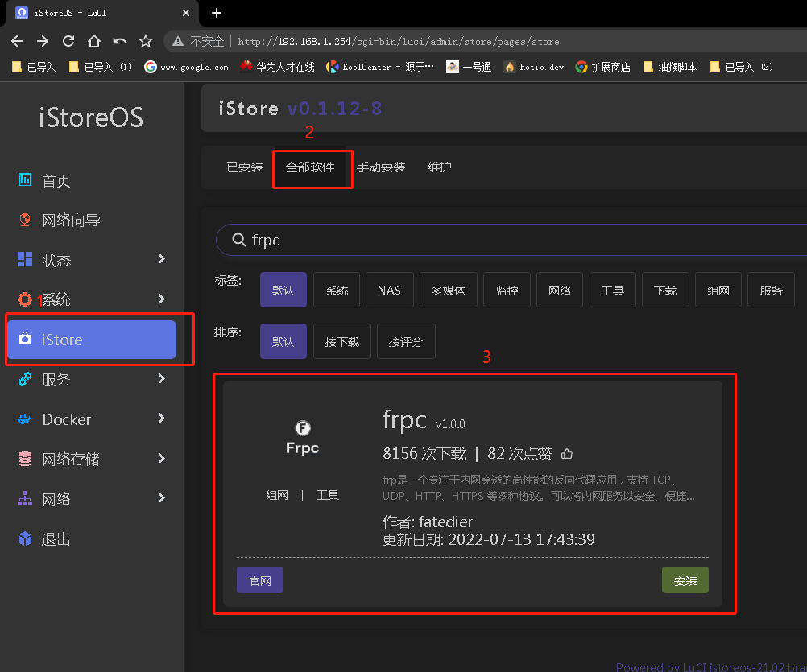Filter apps by the NAS tag
Screen dimensions: 807x672
[x=389, y=291]
